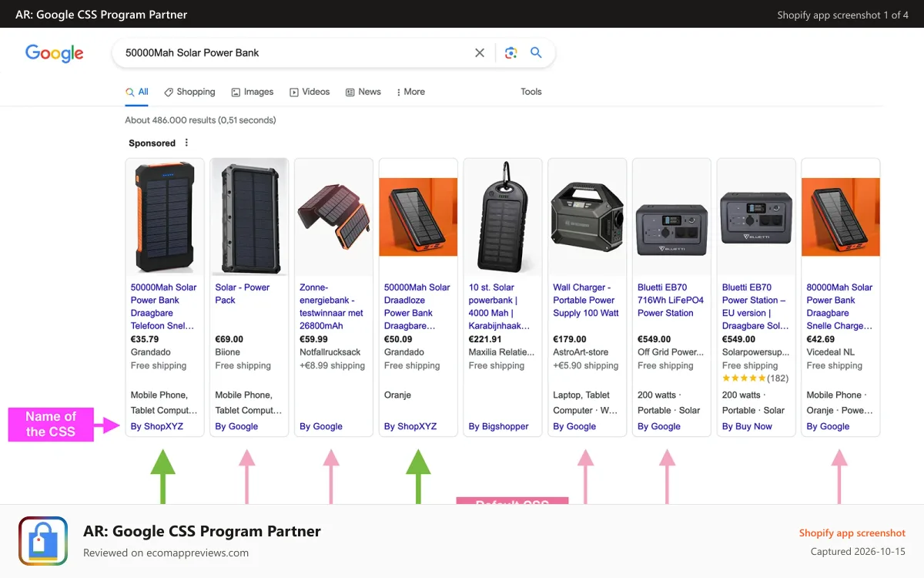The image size is (924, 578).
Task: Click the €221.91 price
Action: pos(485,339)
